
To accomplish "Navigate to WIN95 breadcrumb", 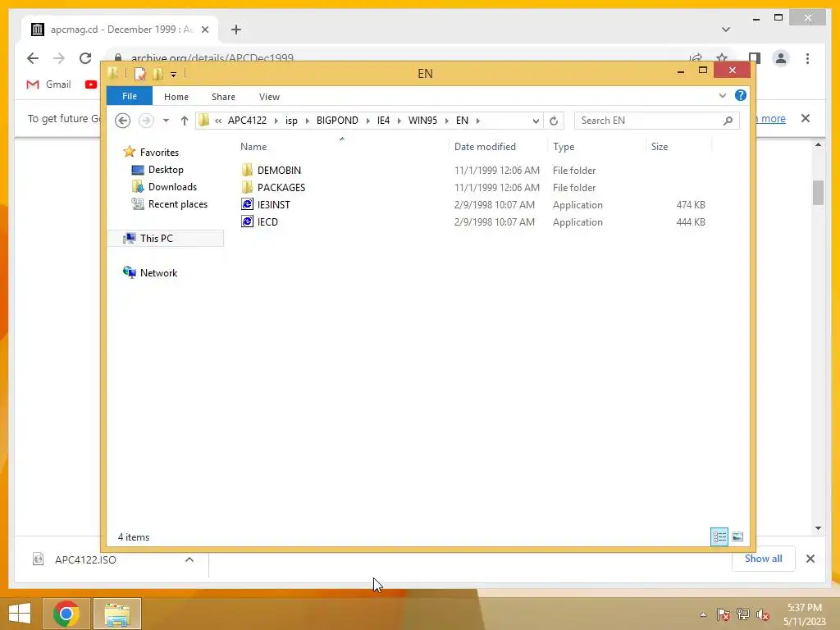I will tap(422, 121).
